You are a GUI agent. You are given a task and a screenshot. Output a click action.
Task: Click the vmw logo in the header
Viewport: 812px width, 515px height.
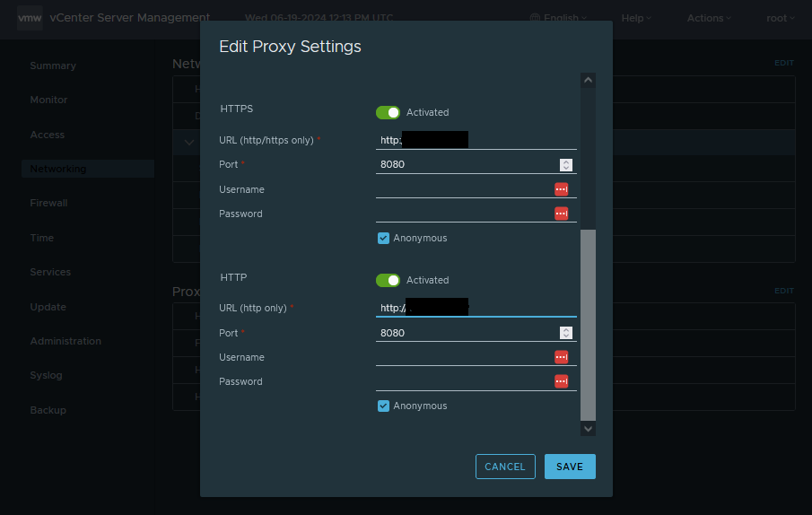[x=30, y=18]
